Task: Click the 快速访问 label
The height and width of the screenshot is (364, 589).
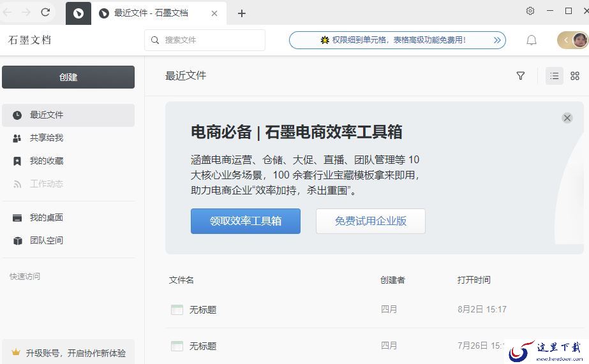Action: pos(25,277)
